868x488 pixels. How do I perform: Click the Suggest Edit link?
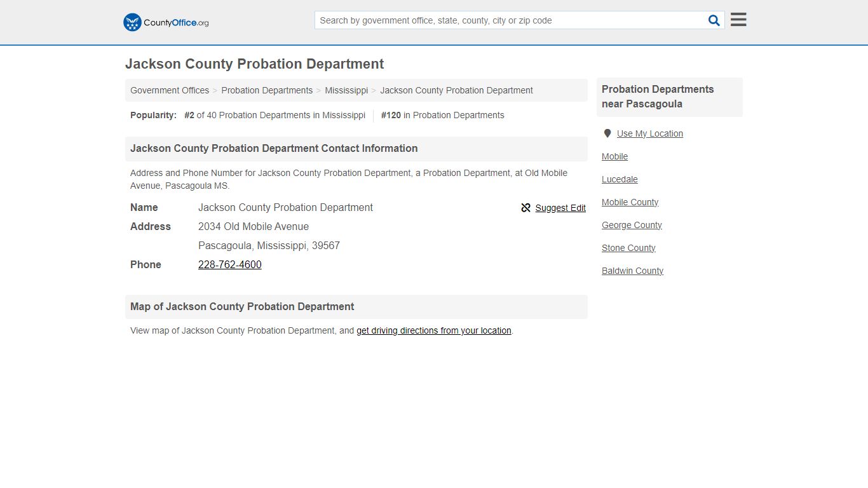pyautogui.click(x=560, y=208)
